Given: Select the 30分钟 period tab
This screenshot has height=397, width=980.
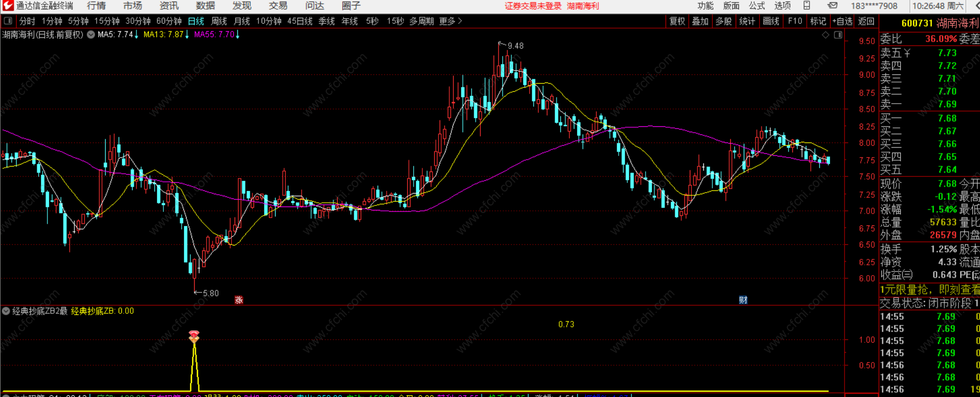Looking at the screenshot, I should point(138,21).
